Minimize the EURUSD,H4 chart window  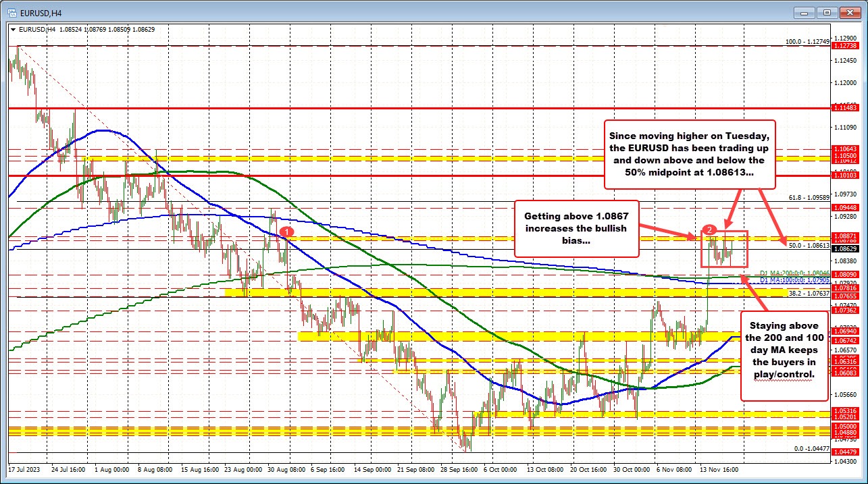click(x=804, y=12)
